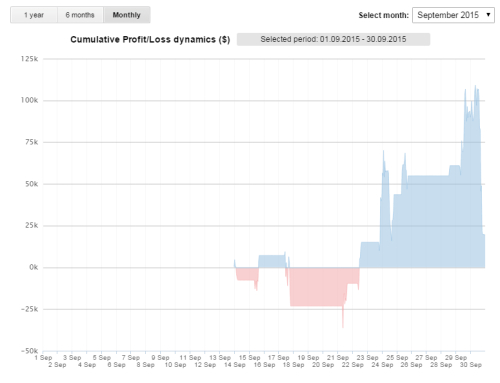This screenshot has height=383, width=500.
Task: Click the 100k y-axis label
Action: coord(29,100)
